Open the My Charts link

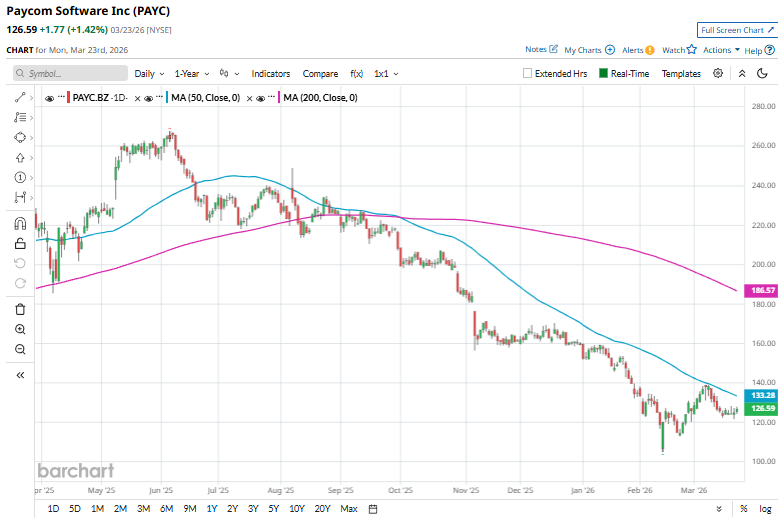[x=588, y=49]
